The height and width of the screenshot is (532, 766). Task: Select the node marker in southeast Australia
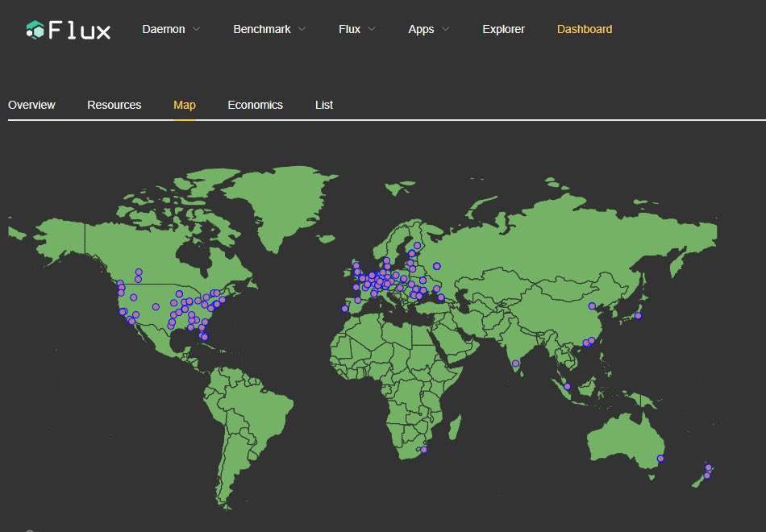[x=660, y=458]
